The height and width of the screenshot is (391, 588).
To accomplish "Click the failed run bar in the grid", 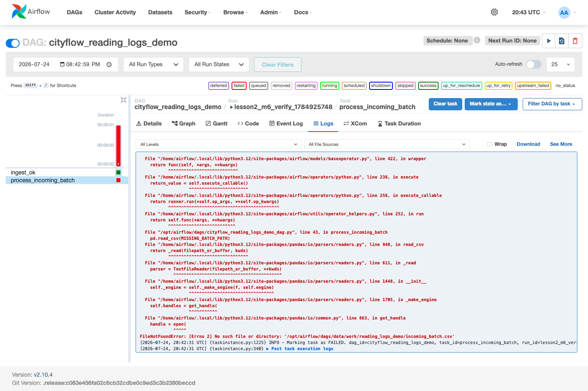I will (x=118, y=145).
